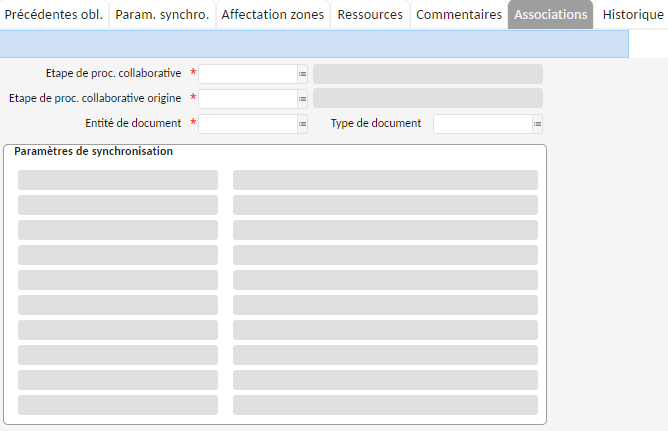The width and height of the screenshot is (668, 431).
Task: Open lookup list icon for Type de document
Action: click(x=537, y=124)
